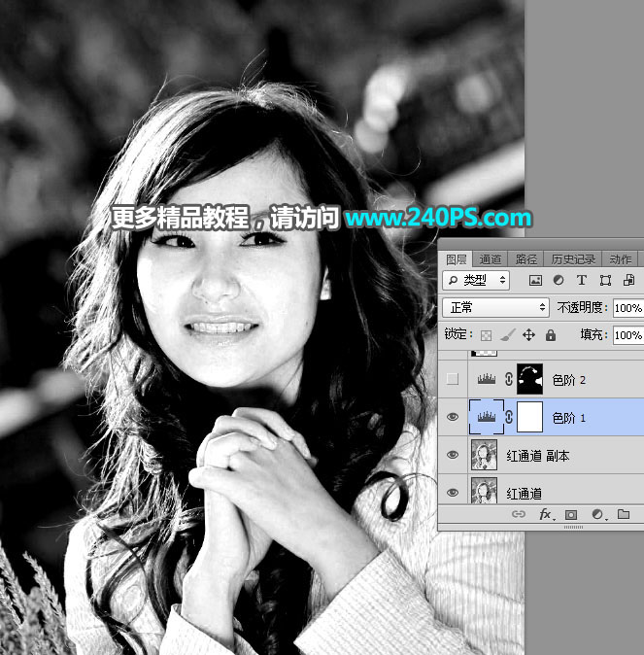Create a new group with the folder icon
644x655 pixels.
pyautogui.click(x=623, y=514)
